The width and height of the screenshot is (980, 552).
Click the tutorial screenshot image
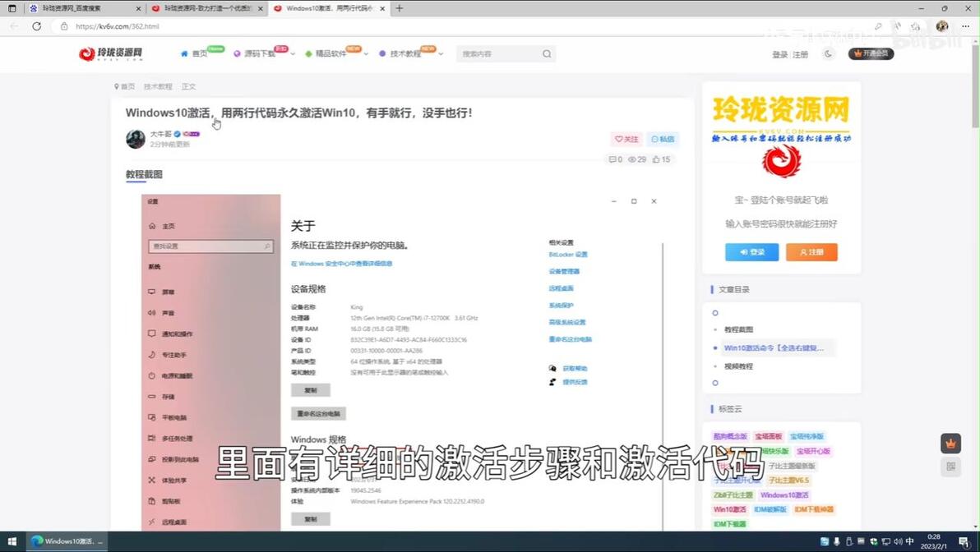(403, 362)
